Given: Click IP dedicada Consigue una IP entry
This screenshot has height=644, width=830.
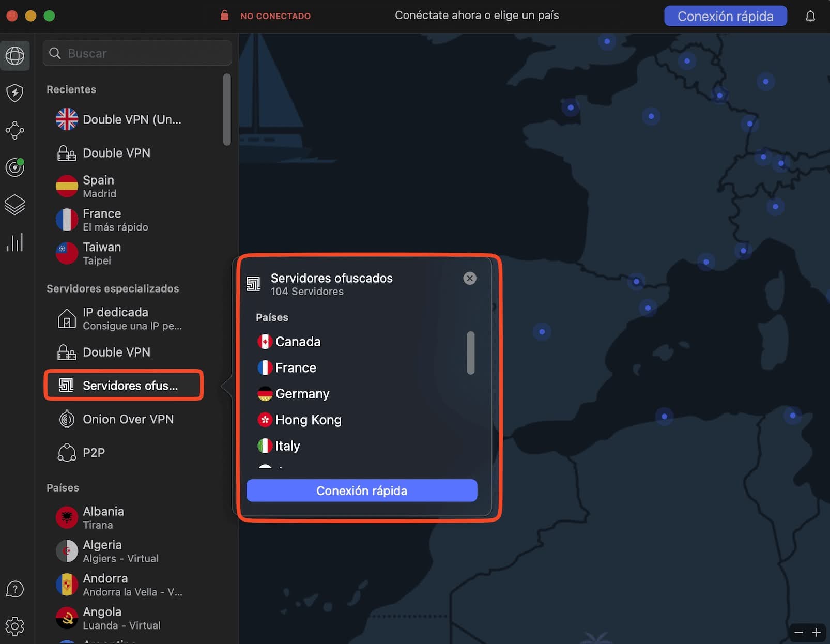Looking at the screenshot, I should point(119,318).
